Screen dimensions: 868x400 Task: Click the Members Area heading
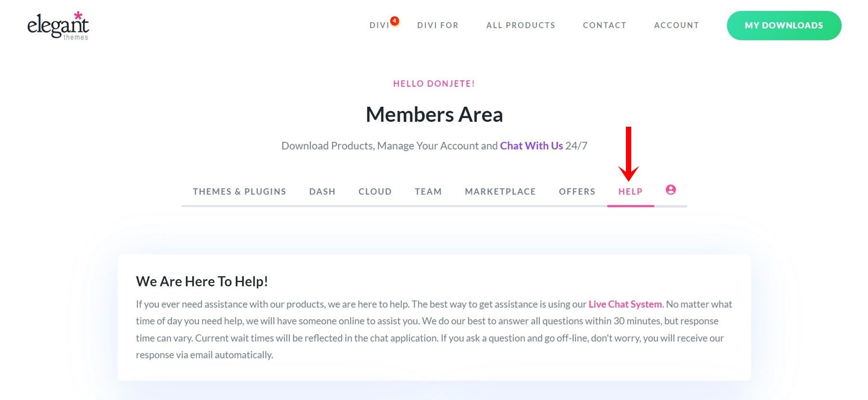click(434, 115)
